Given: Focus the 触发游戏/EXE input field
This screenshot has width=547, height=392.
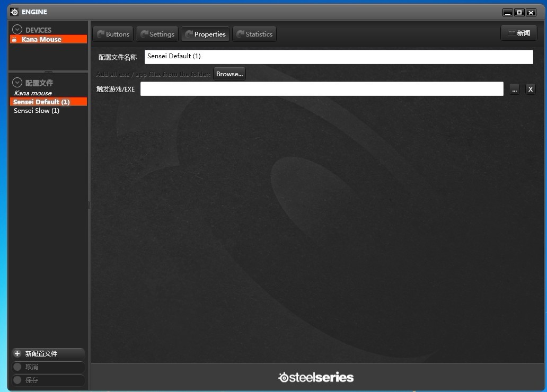Looking at the screenshot, I should click(x=322, y=88).
